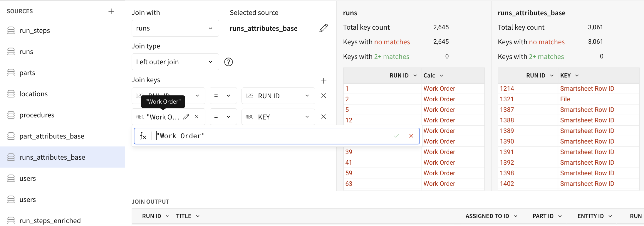Cancel formula with red X
The width and height of the screenshot is (644, 226).
[411, 136]
